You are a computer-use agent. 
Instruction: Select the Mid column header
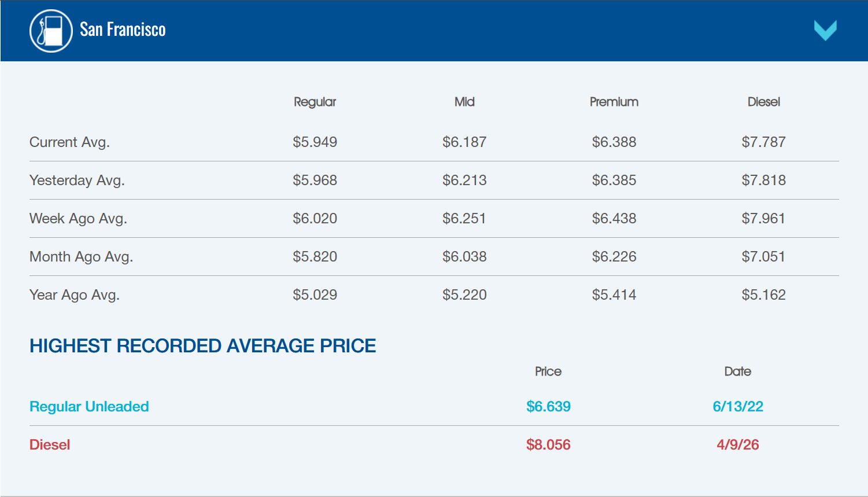pyautogui.click(x=464, y=102)
